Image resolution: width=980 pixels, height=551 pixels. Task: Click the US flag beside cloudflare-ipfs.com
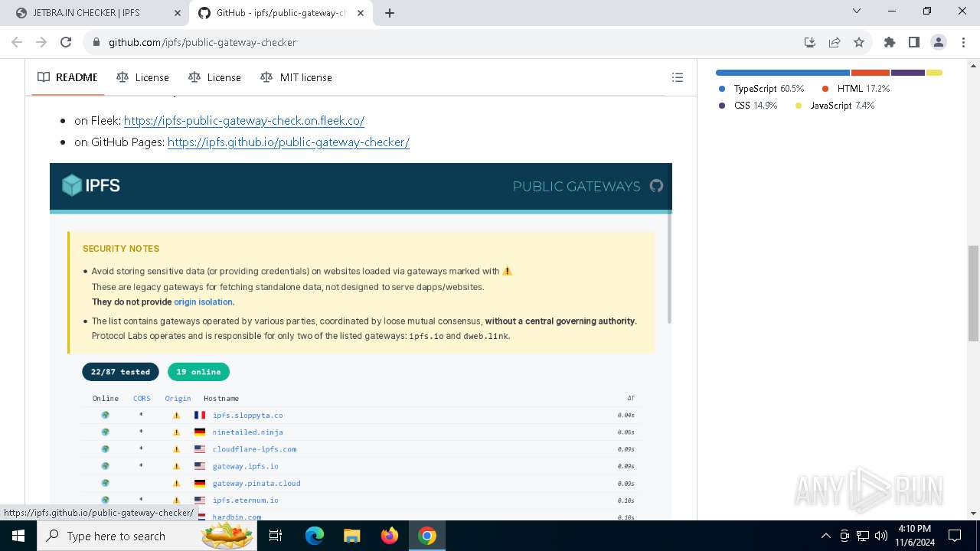[x=200, y=449]
